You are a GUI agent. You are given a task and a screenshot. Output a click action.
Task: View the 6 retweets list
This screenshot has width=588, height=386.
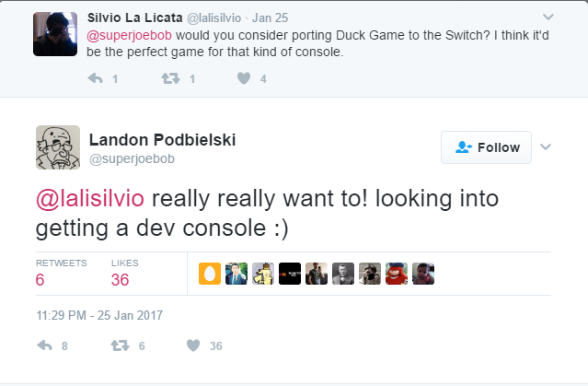tap(61, 273)
